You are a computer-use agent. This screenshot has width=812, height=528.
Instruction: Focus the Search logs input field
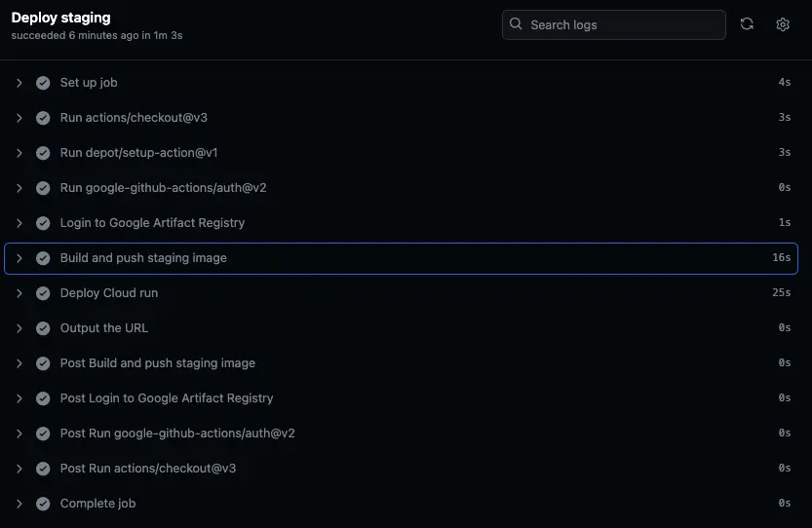[x=624, y=24]
